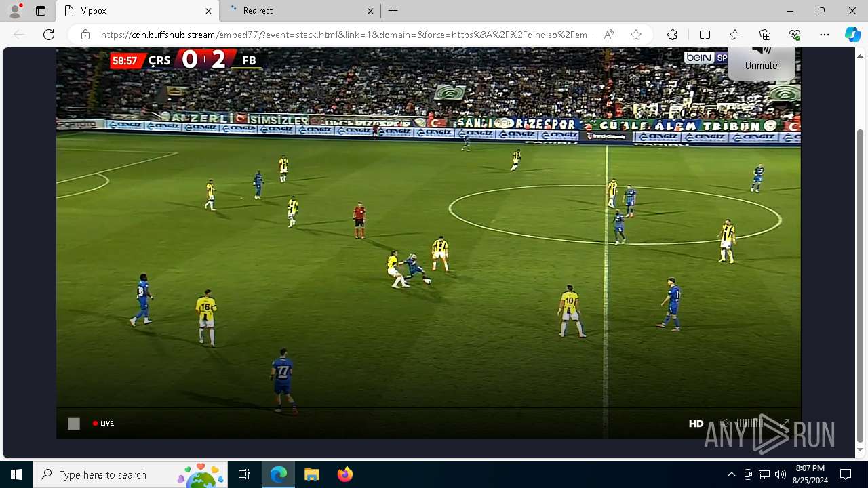Open a new browser tab
Image resolution: width=868 pixels, height=488 pixels.
(x=393, y=11)
